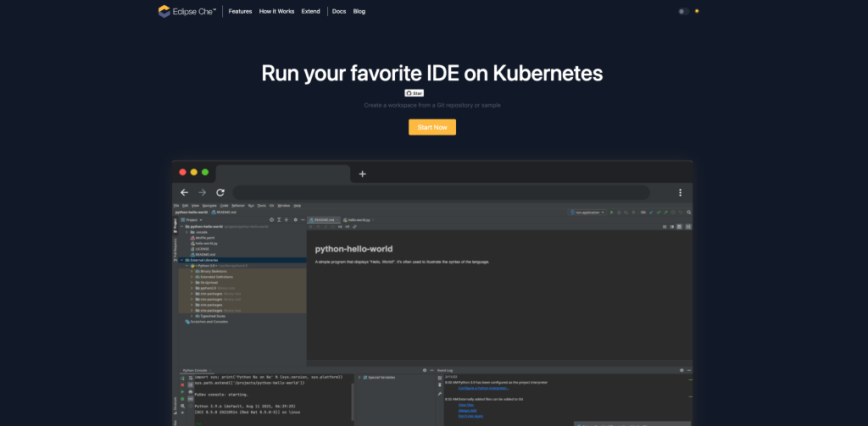Click the Python Console tab

click(195, 370)
